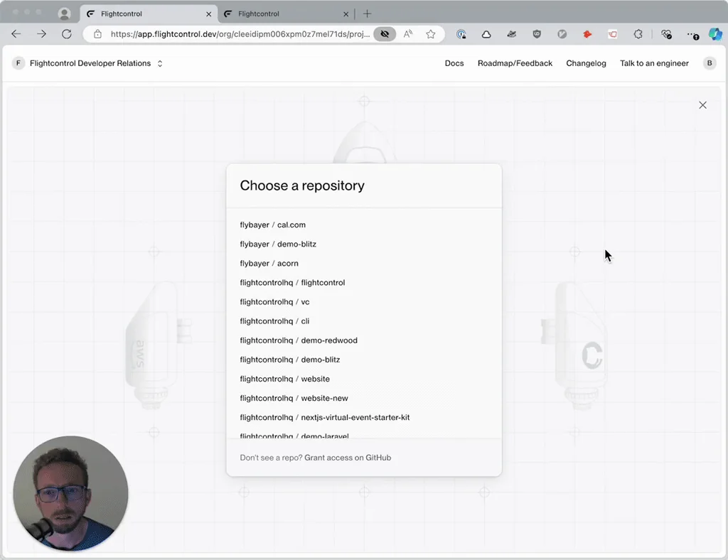Select the flightcontrolhq / website repository
The height and width of the screenshot is (560, 728).
click(x=284, y=379)
